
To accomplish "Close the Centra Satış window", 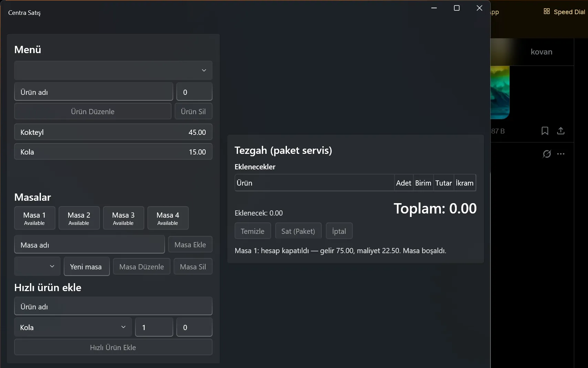I will 479,8.
